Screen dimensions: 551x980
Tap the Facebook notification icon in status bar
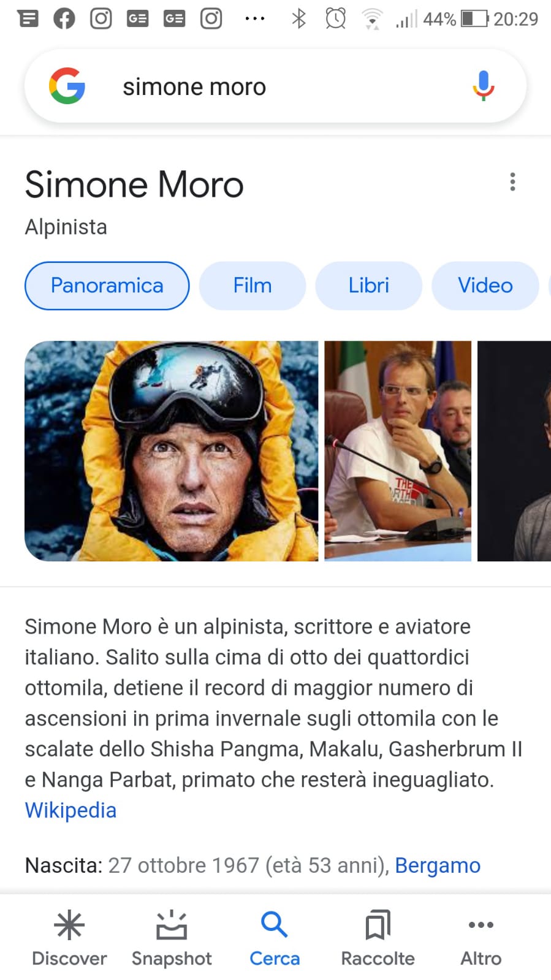point(64,19)
